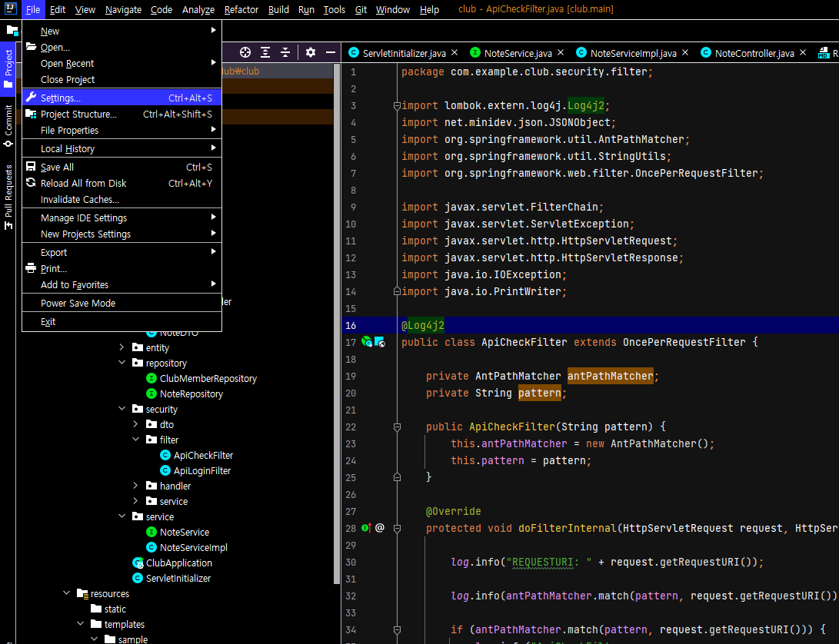Open the Export submenu

coord(122,252)
